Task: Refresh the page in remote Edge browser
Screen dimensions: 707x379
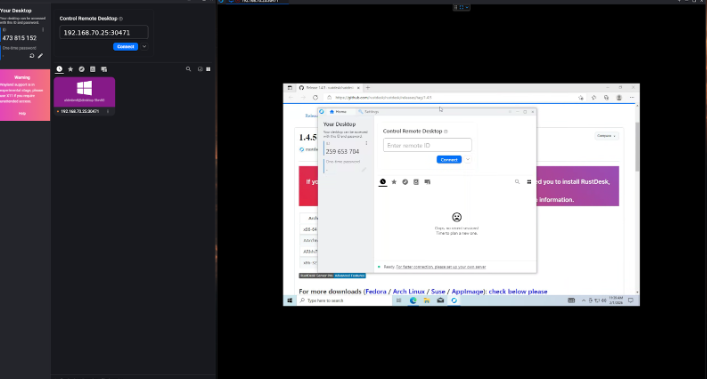Action: point(315,97)
